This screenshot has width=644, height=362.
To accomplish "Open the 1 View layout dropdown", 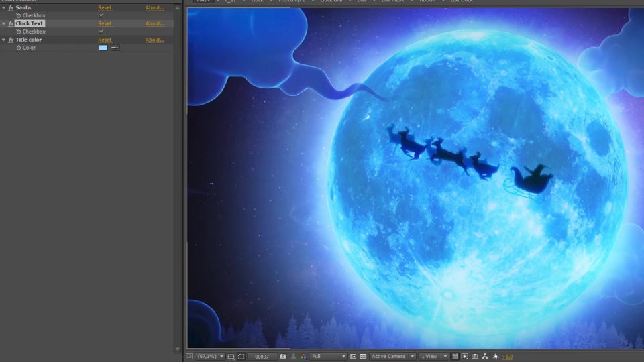I will pyautogui.click(x=433, y=356).
